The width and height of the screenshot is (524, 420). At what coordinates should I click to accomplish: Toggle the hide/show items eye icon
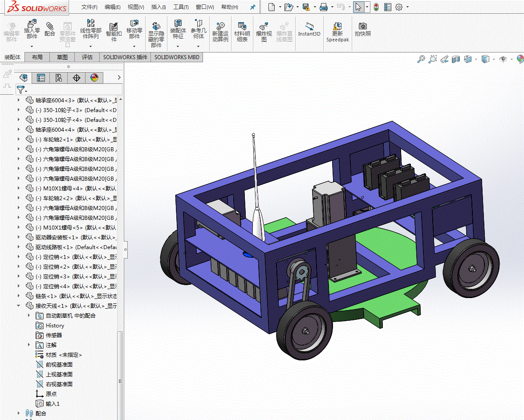click(503, 59)
